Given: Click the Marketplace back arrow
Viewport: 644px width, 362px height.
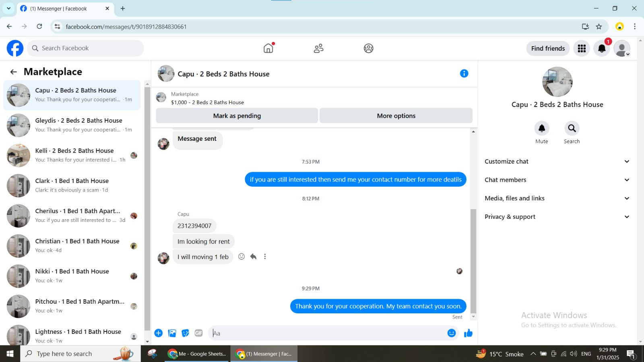Looking at the screenshot, I should click(14, 72).
